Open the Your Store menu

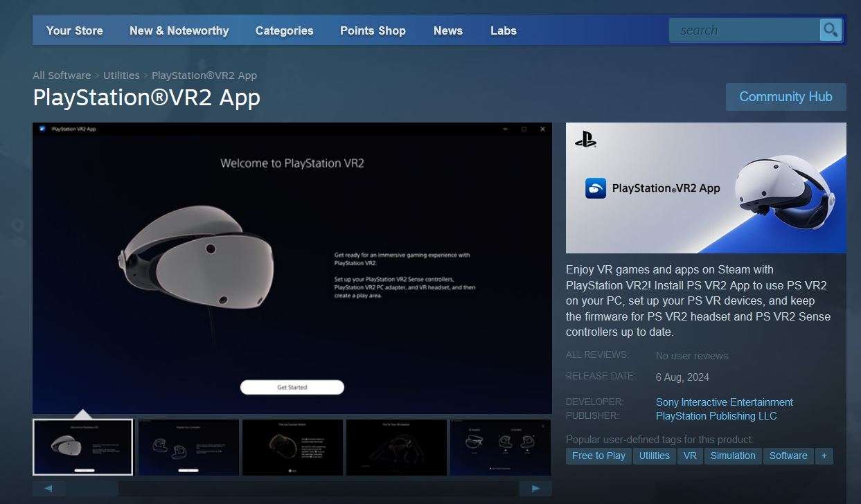75,30
